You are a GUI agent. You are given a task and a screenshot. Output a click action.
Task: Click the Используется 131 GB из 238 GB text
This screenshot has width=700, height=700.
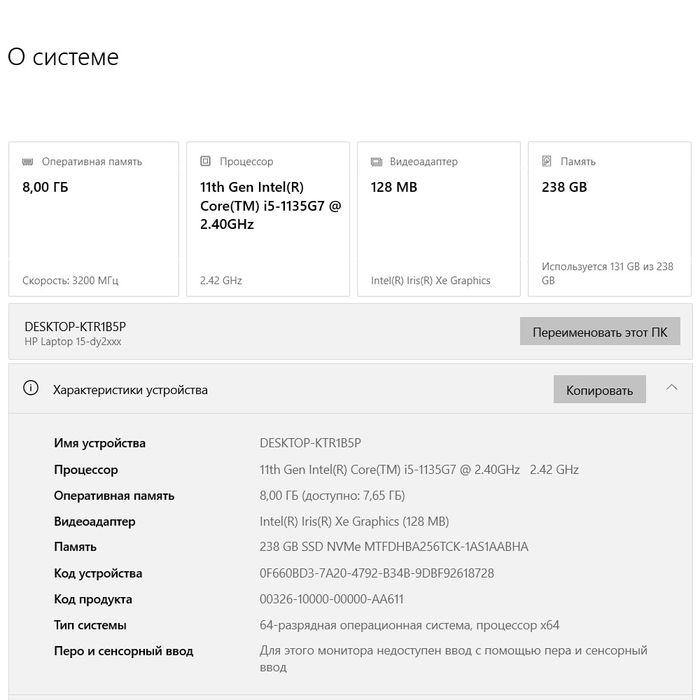607,273
